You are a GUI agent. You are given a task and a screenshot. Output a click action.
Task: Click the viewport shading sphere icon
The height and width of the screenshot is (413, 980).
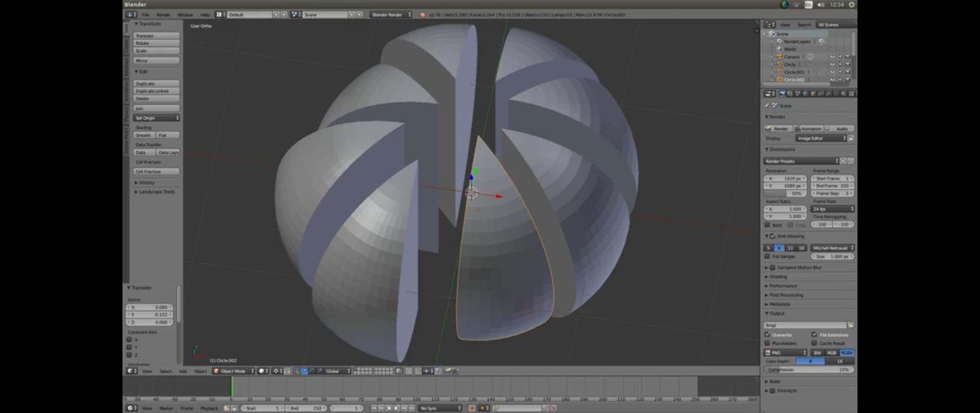click(262, 371)
